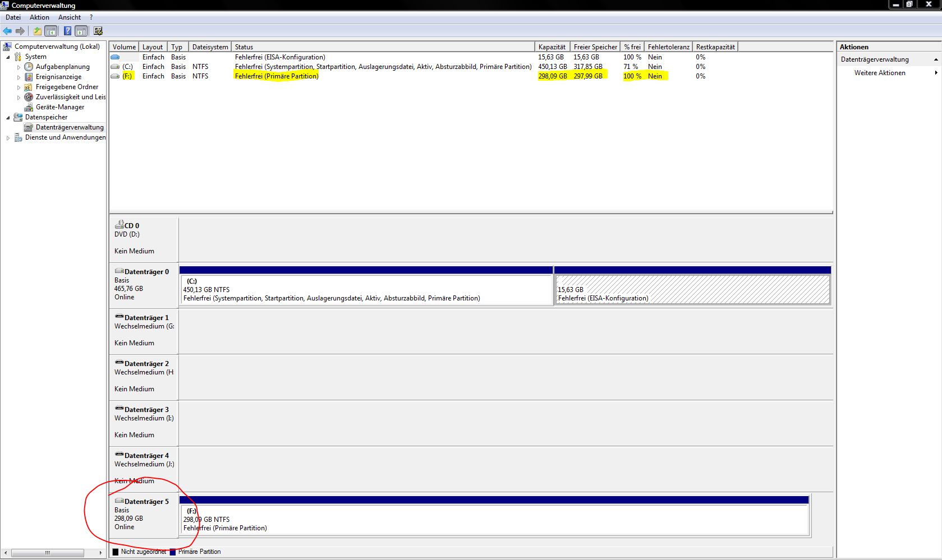
Task: Open the Aktion menu
Action: pyautogui.click(x=39, y=17)
